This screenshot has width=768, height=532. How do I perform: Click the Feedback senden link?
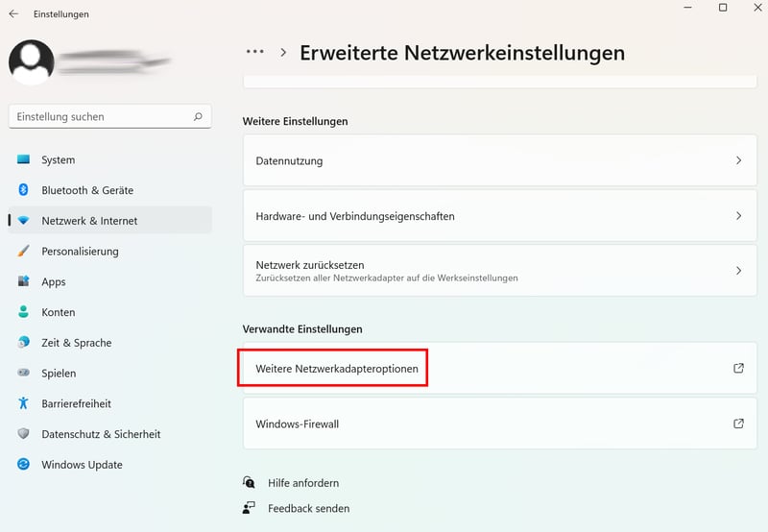[x=308, y=508]
